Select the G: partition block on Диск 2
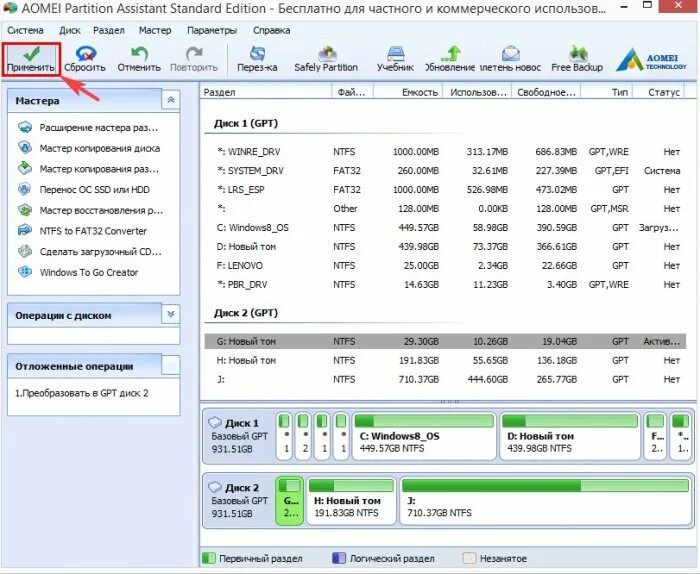This screenshot has width=700, height=574. tap(290, 500)
